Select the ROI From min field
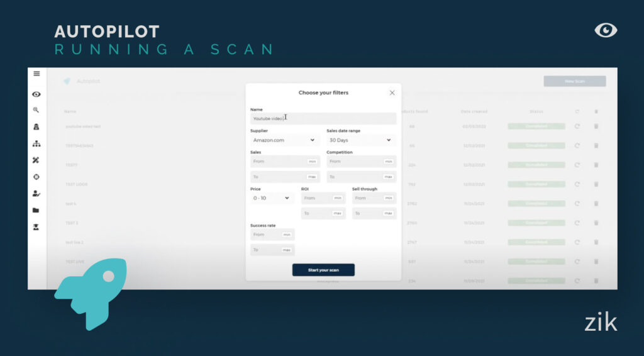 pyautogui.click(x=323, y=198)
